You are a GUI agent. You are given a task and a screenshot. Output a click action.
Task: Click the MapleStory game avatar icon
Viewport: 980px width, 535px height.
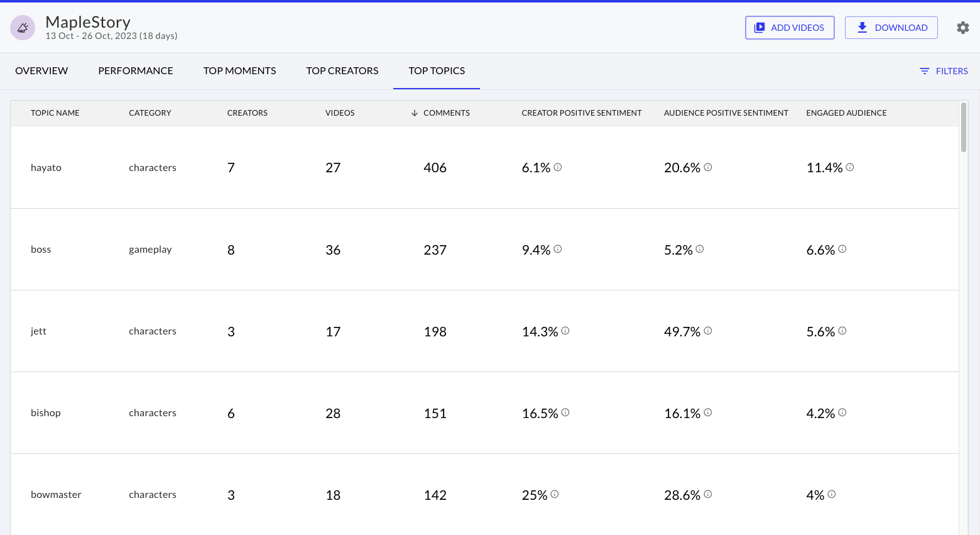tap(23, 28)
